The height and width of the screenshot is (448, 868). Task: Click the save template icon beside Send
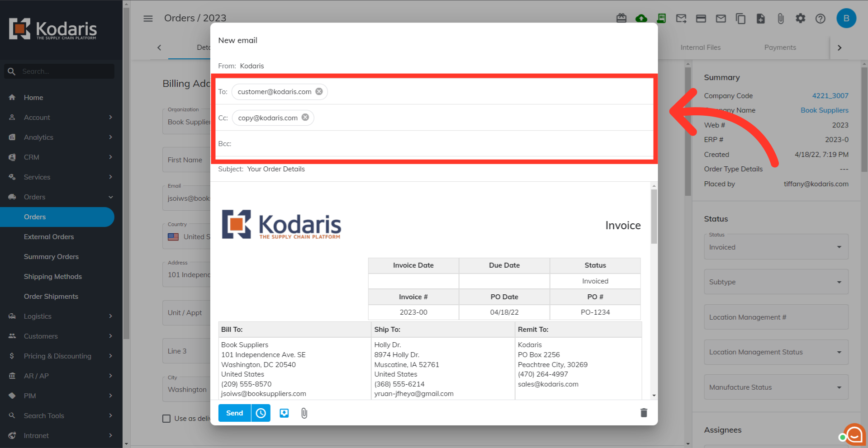[284, 413]
